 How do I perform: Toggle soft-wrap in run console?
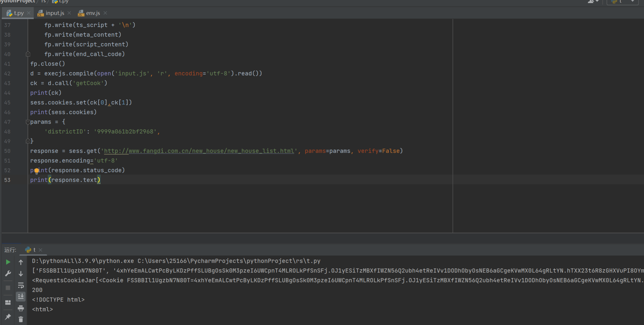(x=21, y=285)
